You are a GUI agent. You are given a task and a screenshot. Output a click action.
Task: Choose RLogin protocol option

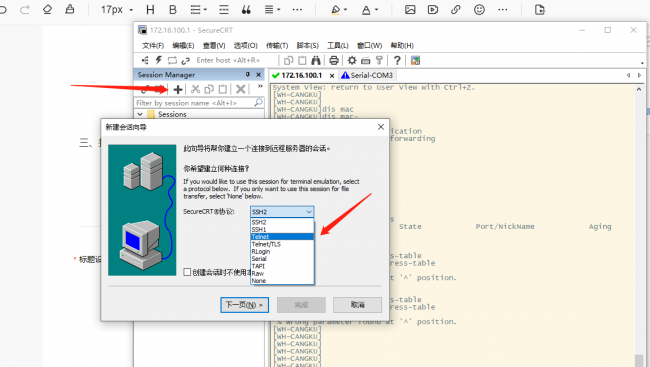pyautogui.click(x=282, y=251)
